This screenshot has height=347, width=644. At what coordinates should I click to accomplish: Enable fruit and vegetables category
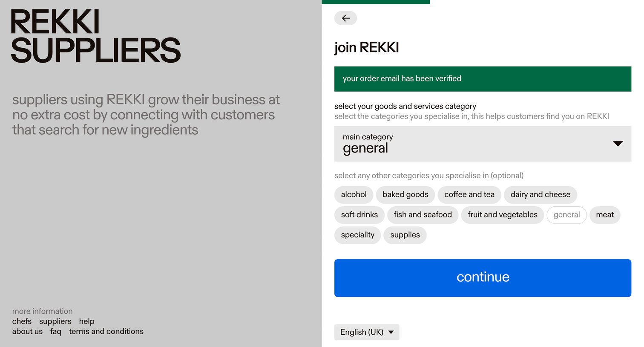click(x=502, y=215)
